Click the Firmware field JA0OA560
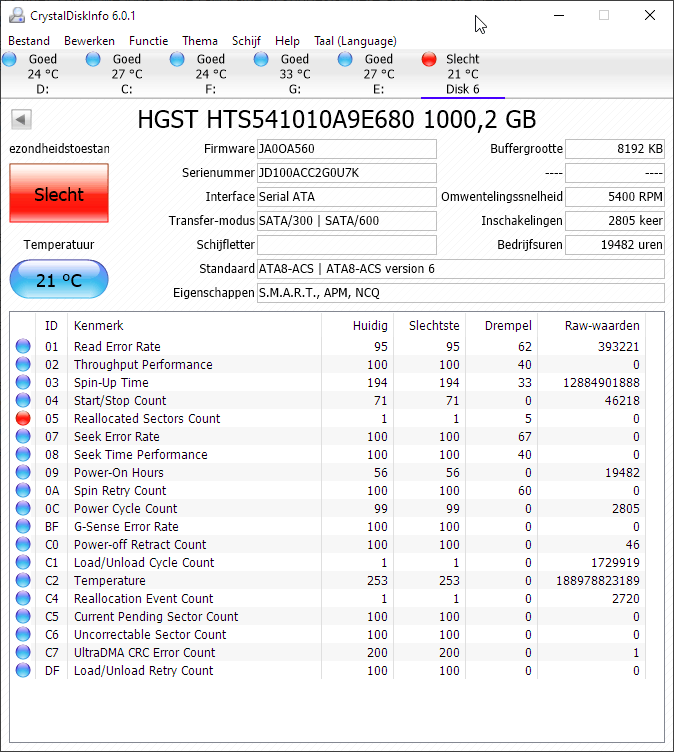 pos(347,149)
